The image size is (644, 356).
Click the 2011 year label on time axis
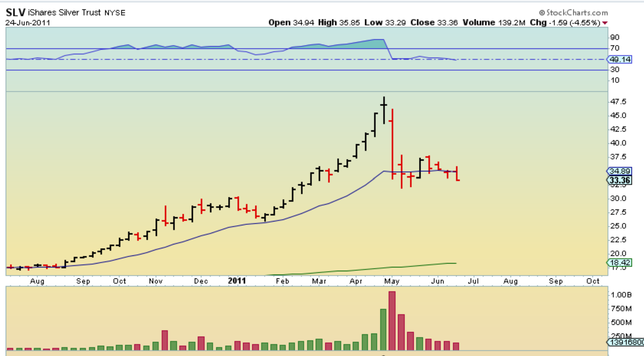pos(237,281)
